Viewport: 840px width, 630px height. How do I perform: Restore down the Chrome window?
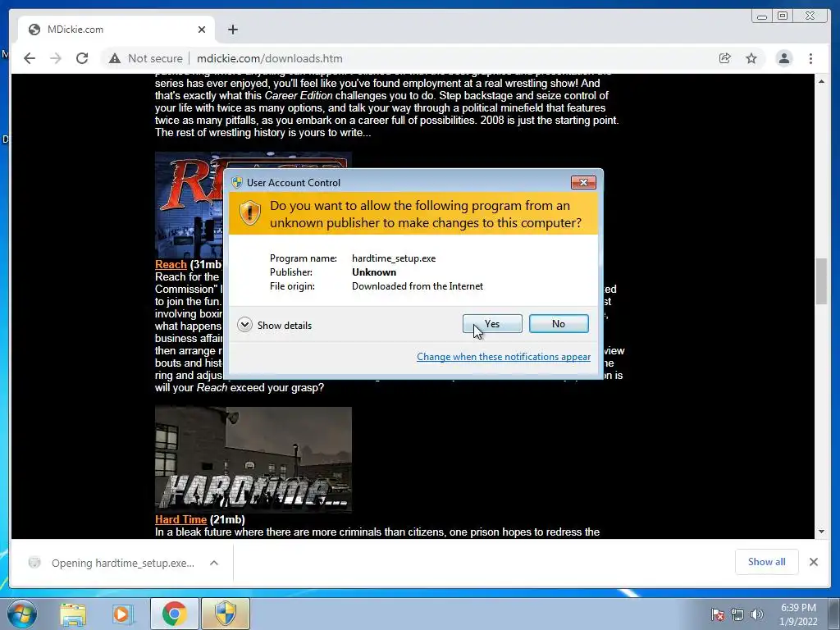coord(783,16)
